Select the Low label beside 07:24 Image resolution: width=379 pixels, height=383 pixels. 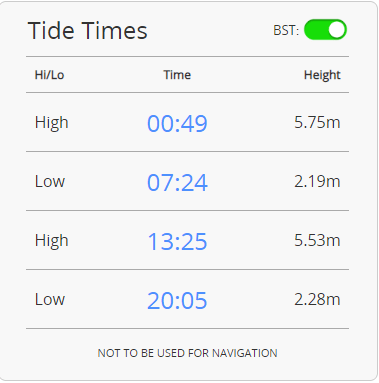(x=50, y=182)
